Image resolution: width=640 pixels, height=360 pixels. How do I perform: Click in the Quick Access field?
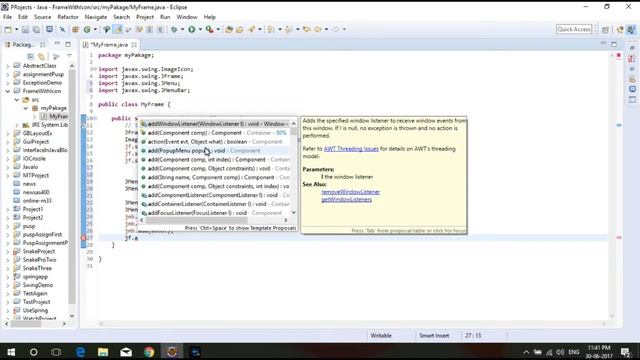point(574,29)
